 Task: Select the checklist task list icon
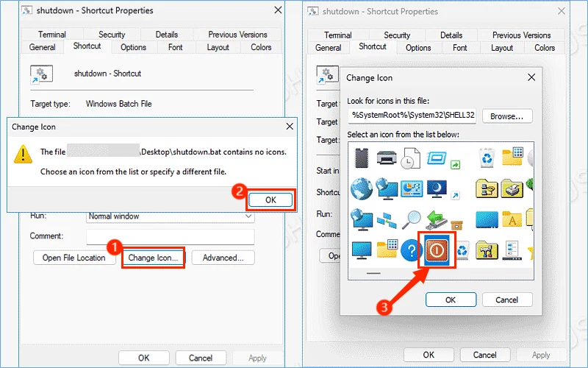(512, 250)
